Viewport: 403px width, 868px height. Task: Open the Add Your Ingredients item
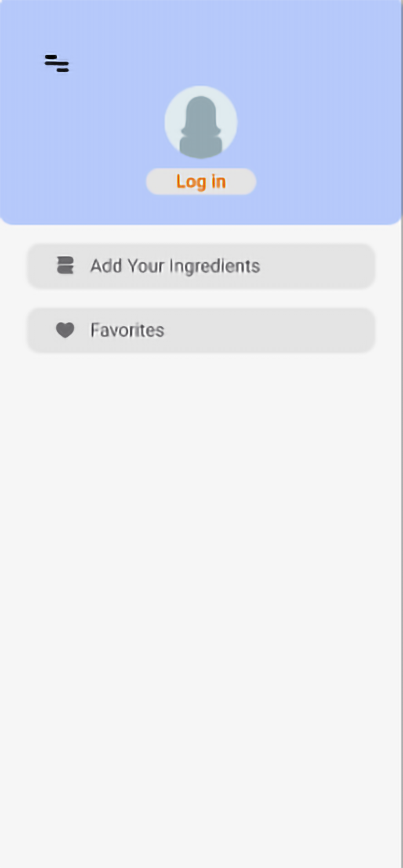click(x=201, y=266)
